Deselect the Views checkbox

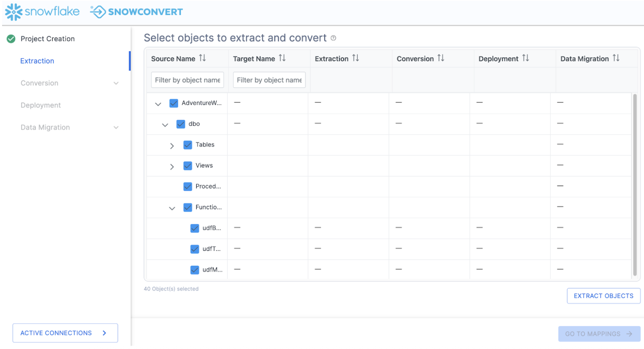pos(188,166)
